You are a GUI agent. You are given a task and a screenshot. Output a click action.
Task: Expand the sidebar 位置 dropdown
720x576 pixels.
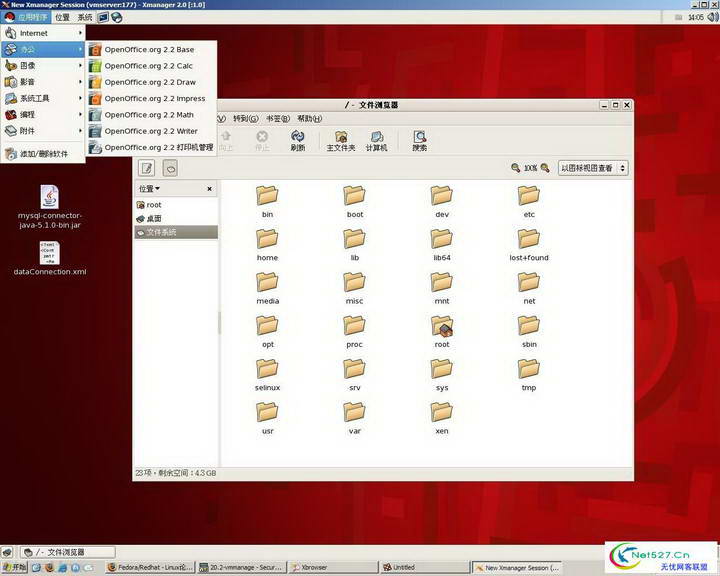click(150, 188)
